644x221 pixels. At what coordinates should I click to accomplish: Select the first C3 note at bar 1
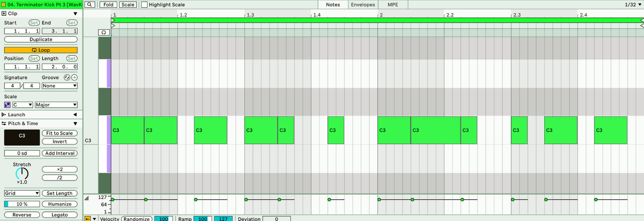(127, 130)
